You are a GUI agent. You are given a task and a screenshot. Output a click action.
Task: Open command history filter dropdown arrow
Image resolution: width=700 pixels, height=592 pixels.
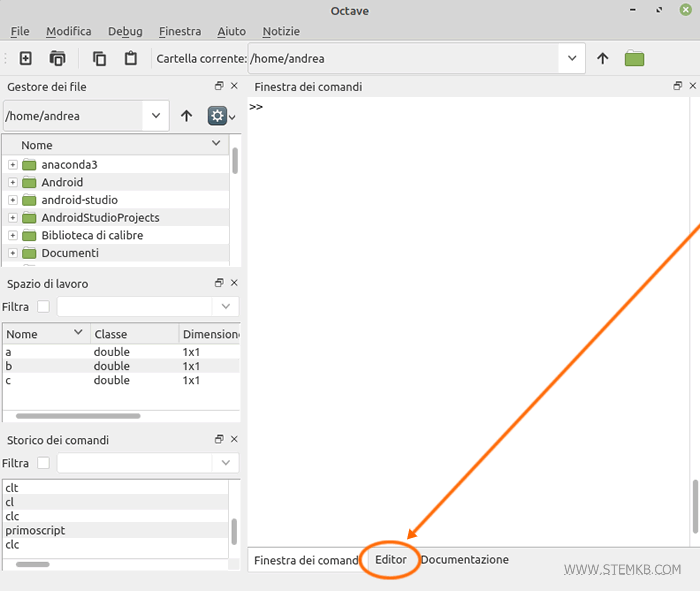point(225,463)
